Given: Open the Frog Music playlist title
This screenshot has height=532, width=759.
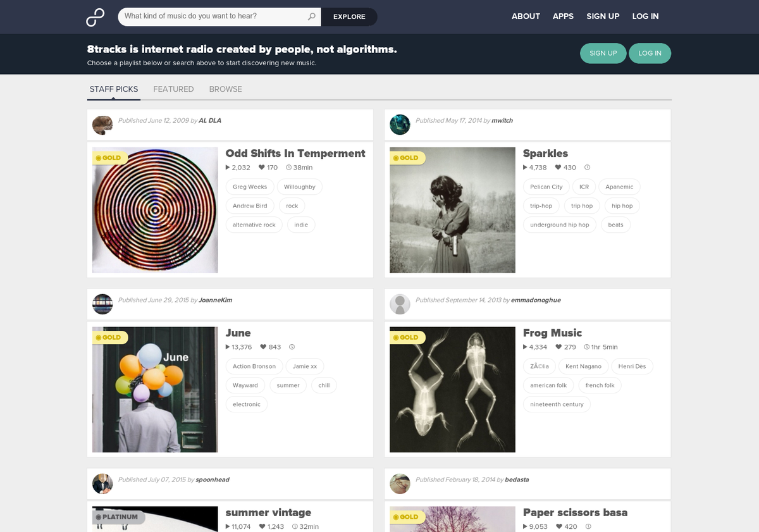Looking at the screenshot, I should click(552, 333).
